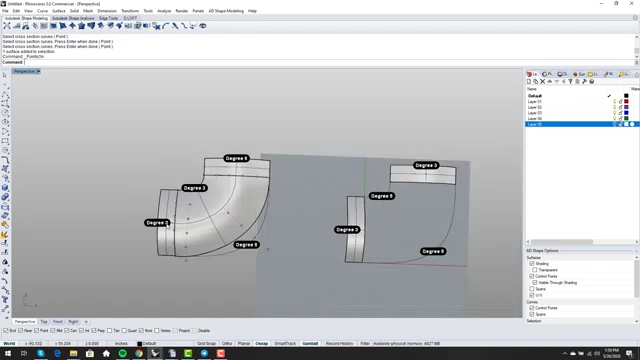Screen dimensions: 640x360
Task: Open Chrome from the taskbar
Action: 139,353
